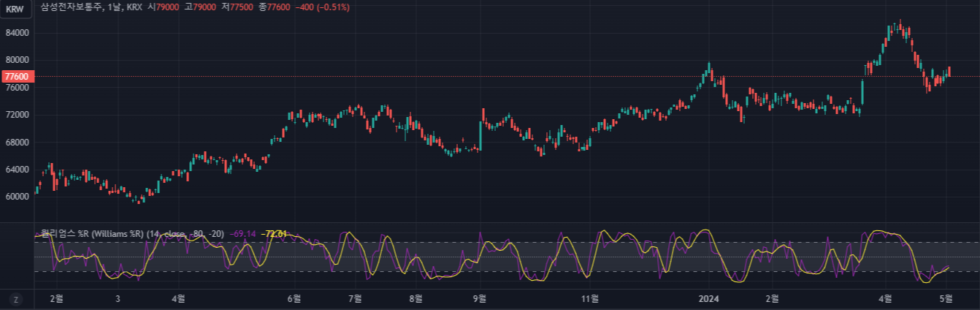Click the 68000 price axis label
The image size is (980, 310).
16,142
